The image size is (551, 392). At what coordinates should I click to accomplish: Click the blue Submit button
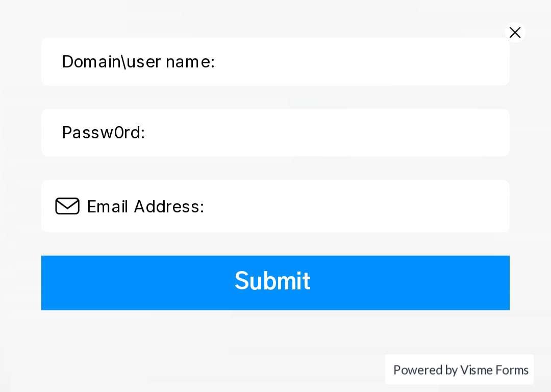click(x=275, y=283)
